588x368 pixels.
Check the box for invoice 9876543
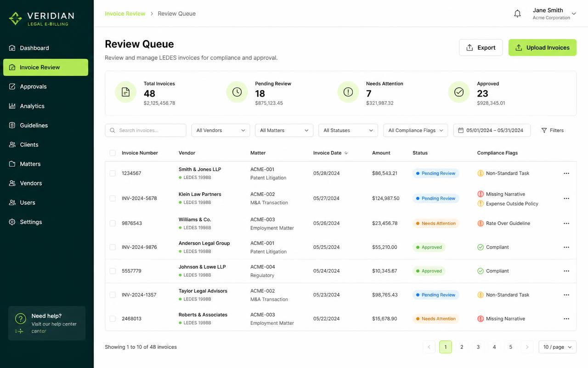tap(113, 224)
